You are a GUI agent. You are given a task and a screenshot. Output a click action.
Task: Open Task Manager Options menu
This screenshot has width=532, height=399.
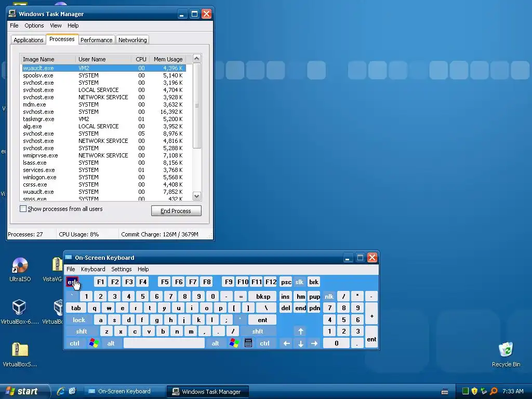tap(34, 25)
